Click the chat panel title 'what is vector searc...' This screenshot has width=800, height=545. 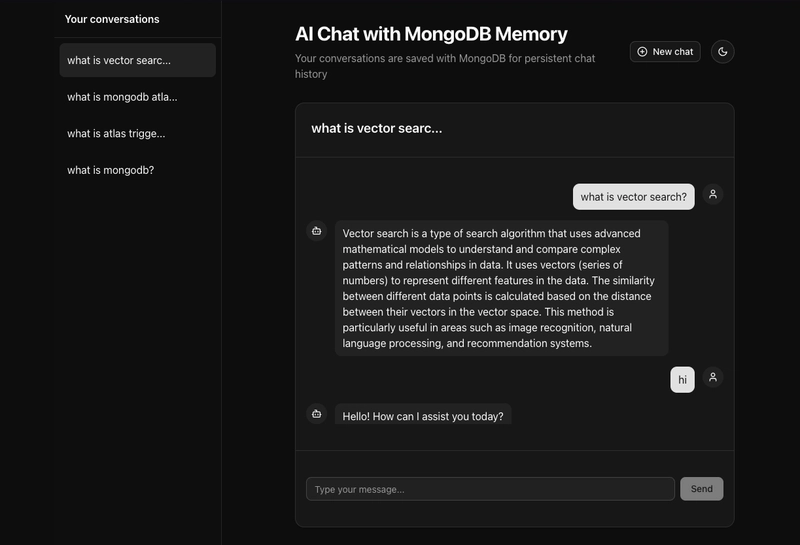click(x=377, y=129)
